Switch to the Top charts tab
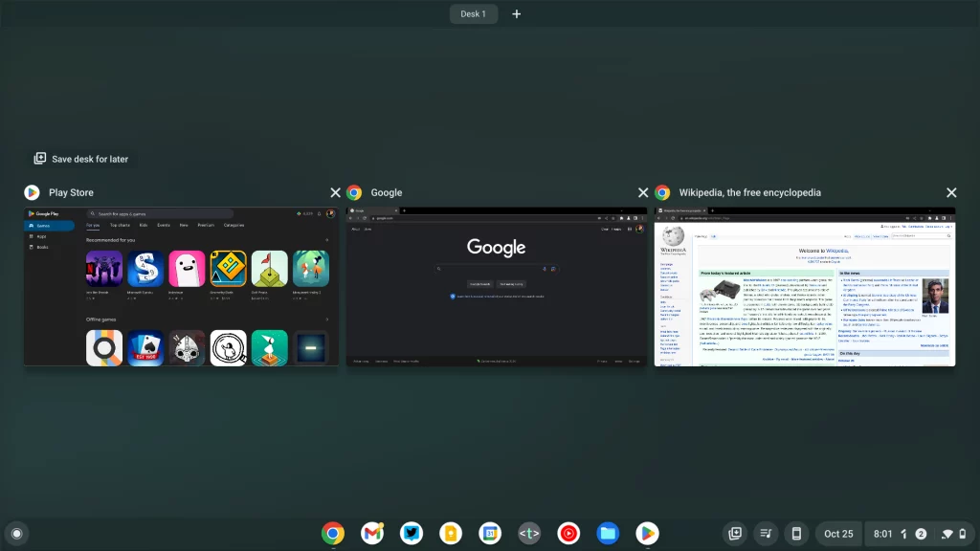 coord(121,225)
